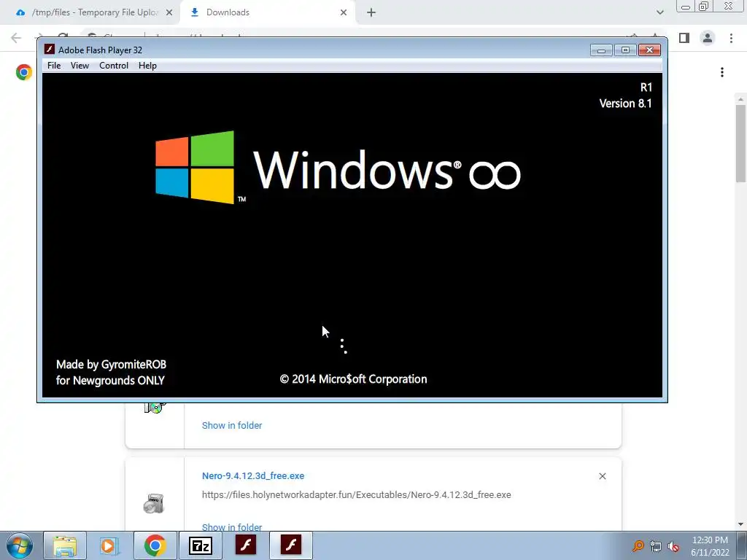This screenshot has width=747, height=560.
Task: Open Windows Explorer from the taskbar
Action: point(65,545)
